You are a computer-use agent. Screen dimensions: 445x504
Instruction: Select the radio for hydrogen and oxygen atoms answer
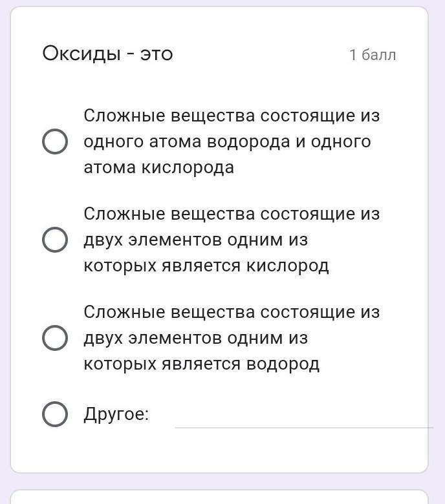[55, 142]
